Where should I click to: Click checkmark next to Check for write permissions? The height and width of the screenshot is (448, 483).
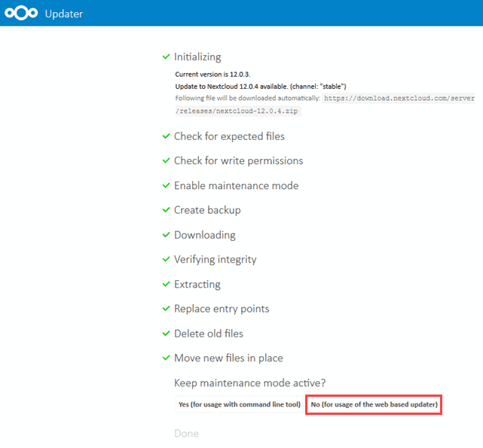pos(166,160)
